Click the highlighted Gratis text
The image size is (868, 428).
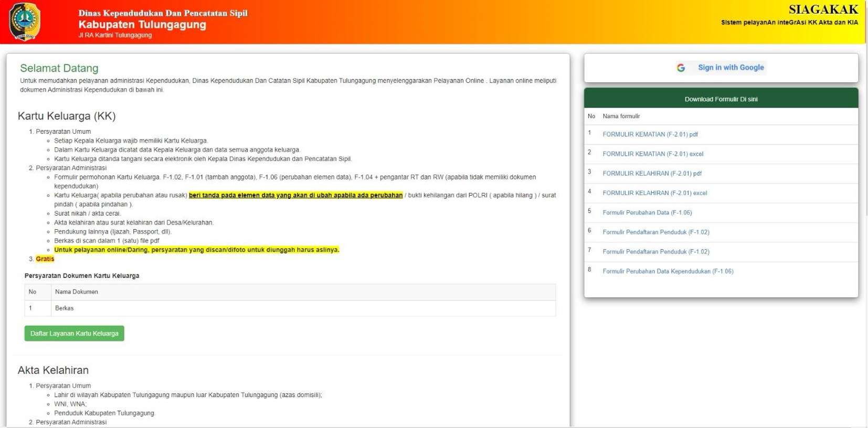(45, 259)
